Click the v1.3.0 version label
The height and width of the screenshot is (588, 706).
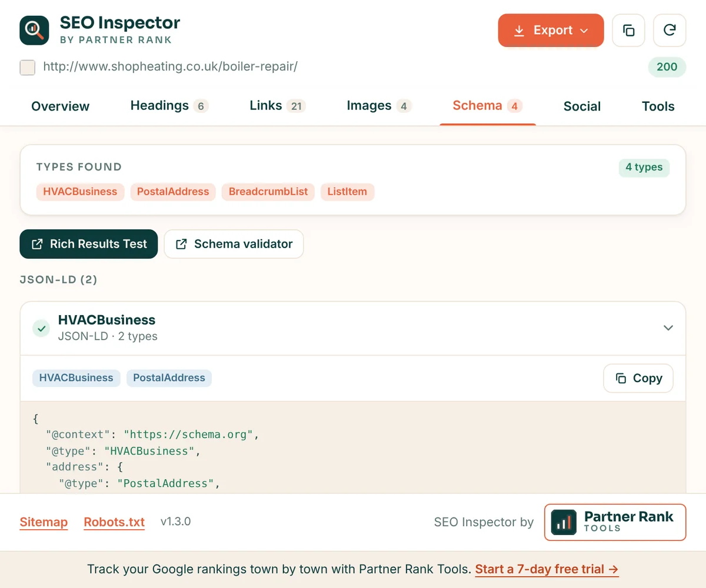pos(175,522)
